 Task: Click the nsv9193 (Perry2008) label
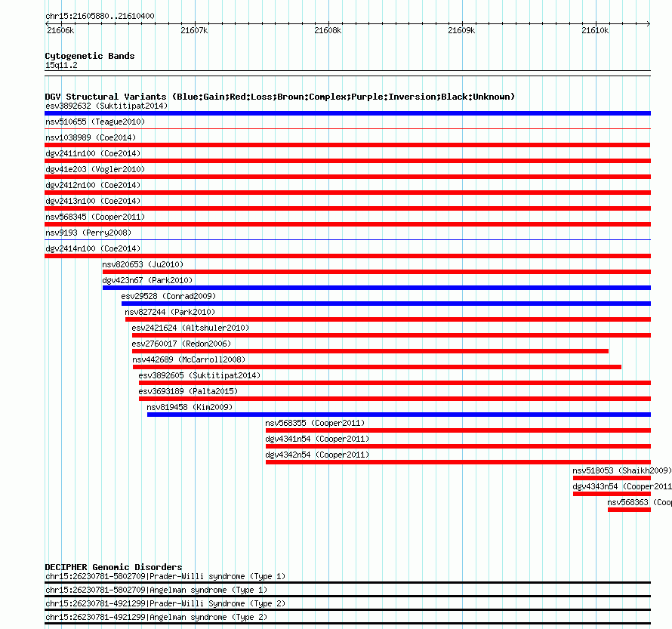pos(88,233)
